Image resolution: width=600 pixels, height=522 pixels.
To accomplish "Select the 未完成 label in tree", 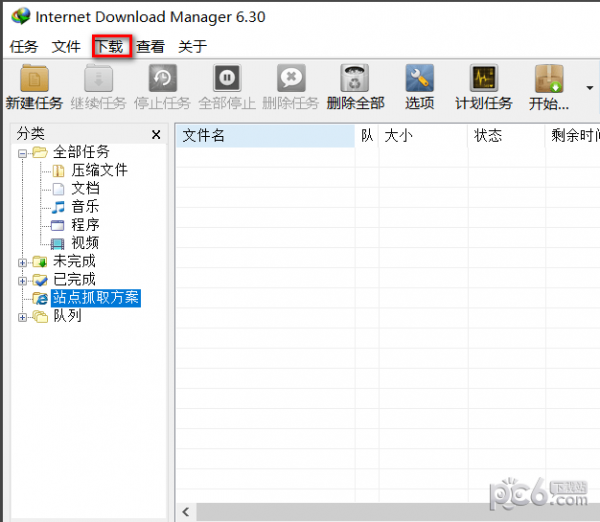I will [74, 261].
